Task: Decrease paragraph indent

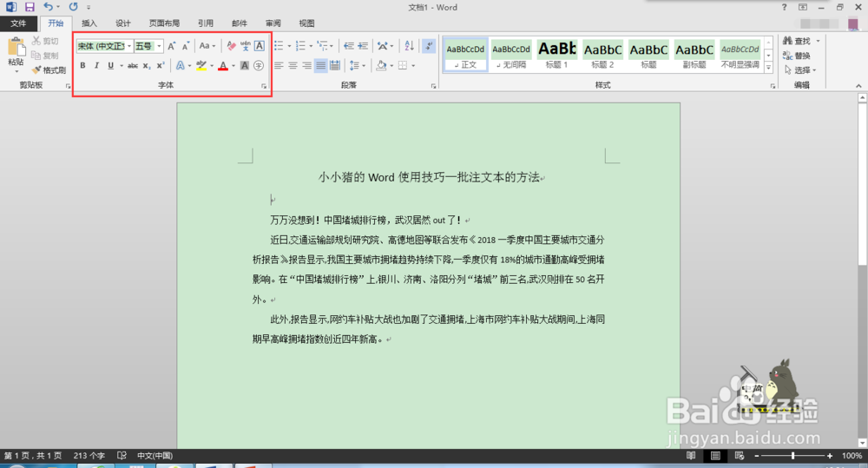Action: [348, 46]
